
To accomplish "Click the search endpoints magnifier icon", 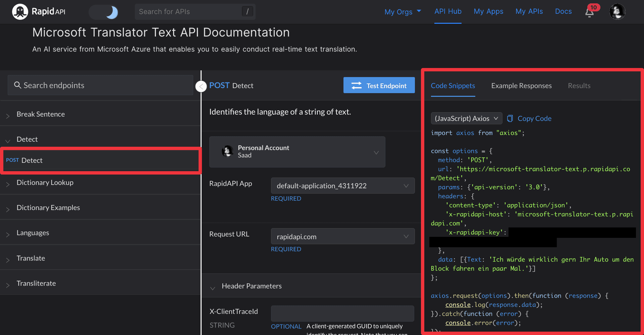I will point(17,85).
